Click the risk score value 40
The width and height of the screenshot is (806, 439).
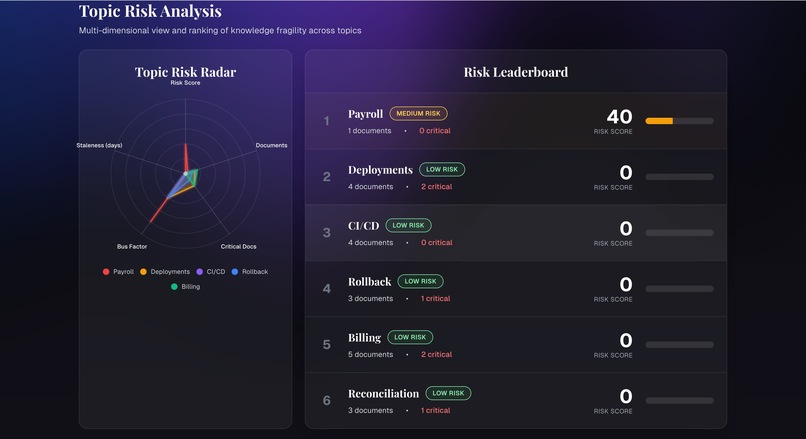(619, 117)
